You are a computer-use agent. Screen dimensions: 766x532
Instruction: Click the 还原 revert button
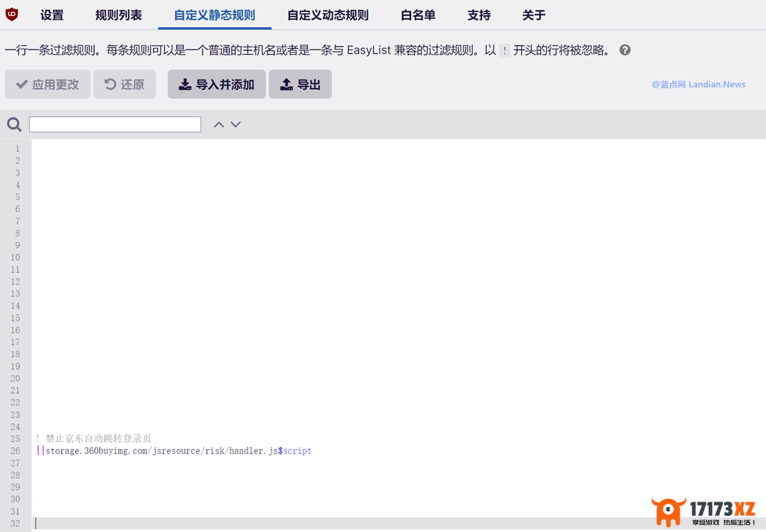click(124, 84)
